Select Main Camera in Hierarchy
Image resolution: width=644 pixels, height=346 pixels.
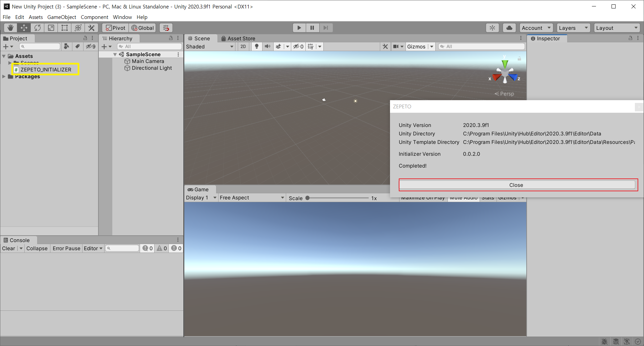pos(148,61)
